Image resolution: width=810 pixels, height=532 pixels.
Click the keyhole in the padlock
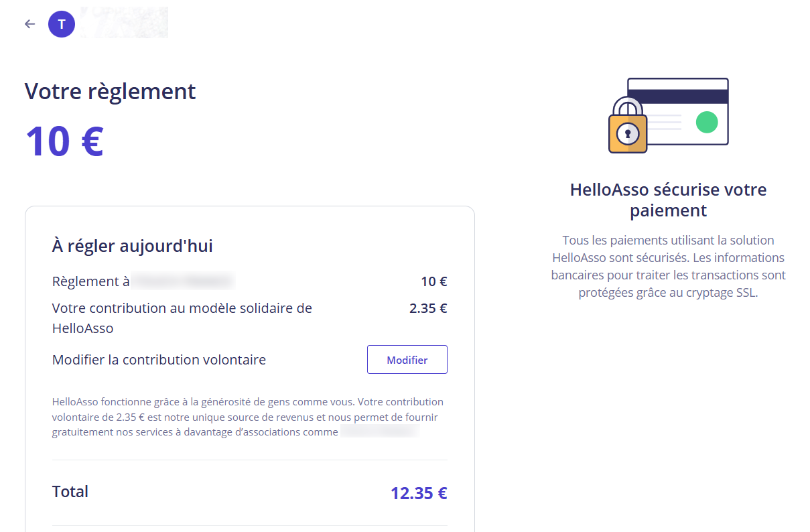click(x=628, y=134)
